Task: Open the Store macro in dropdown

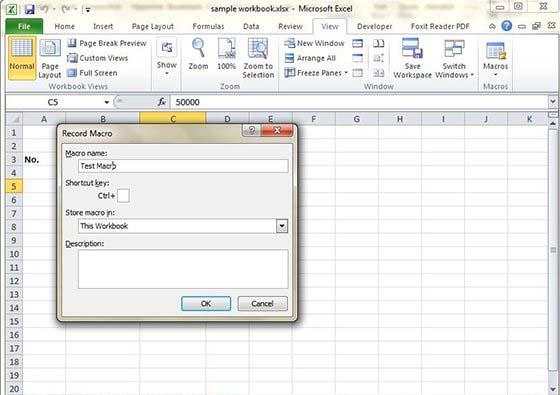Action: [x=282, y=226]
